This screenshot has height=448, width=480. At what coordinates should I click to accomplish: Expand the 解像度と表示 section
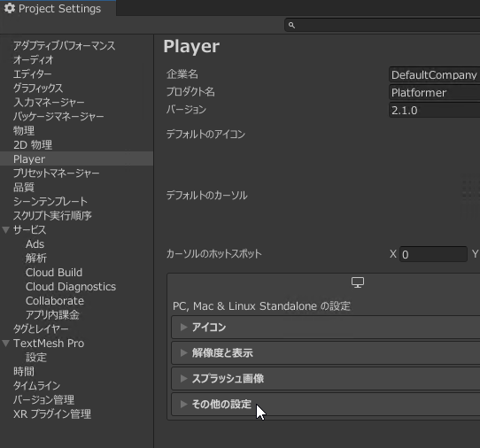point(325,353)
